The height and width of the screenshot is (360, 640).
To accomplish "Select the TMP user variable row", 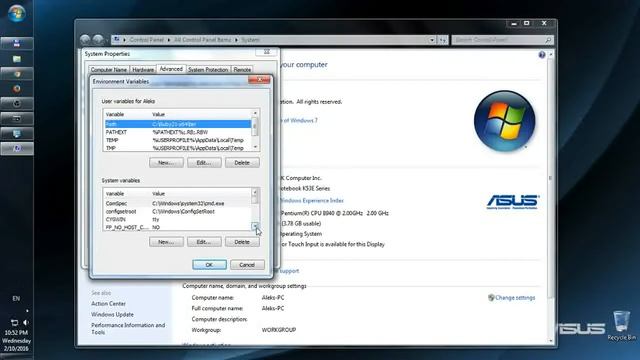I will point(178,148).
